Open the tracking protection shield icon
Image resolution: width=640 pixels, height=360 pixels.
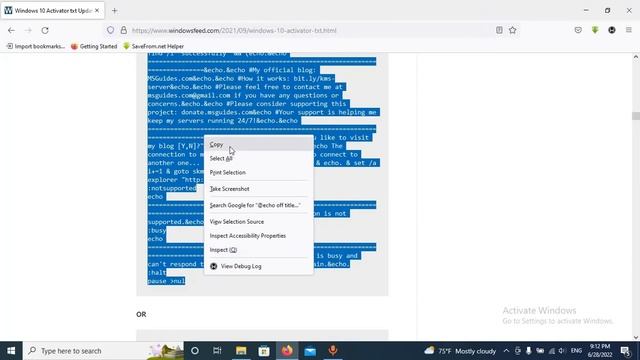point(111,30)
